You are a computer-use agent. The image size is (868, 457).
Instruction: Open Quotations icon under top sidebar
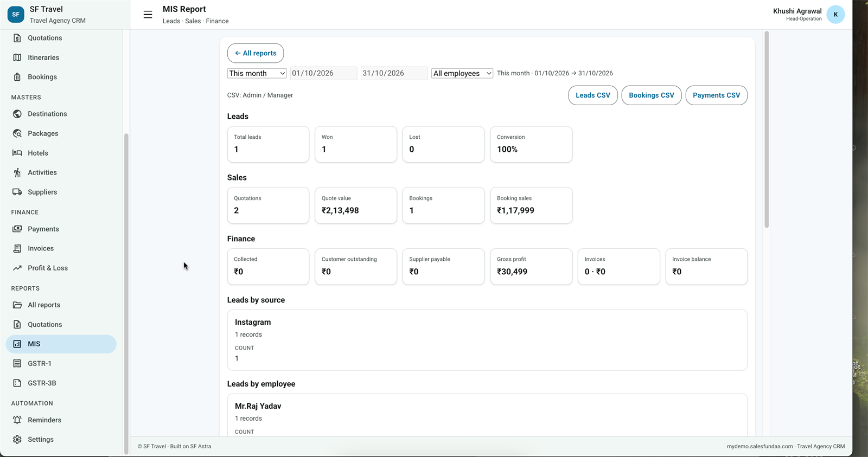tap(17, 38)
